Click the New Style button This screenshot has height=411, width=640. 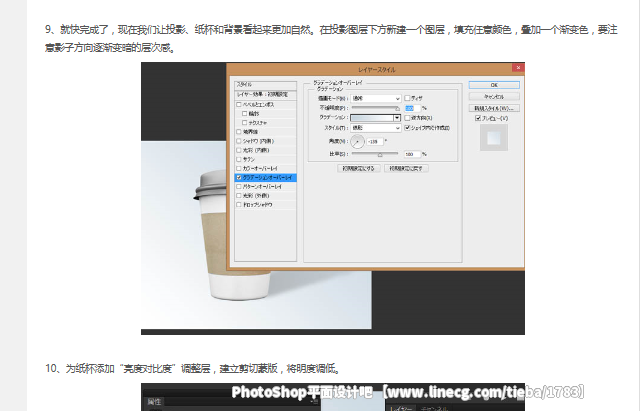tap(493, 107)
